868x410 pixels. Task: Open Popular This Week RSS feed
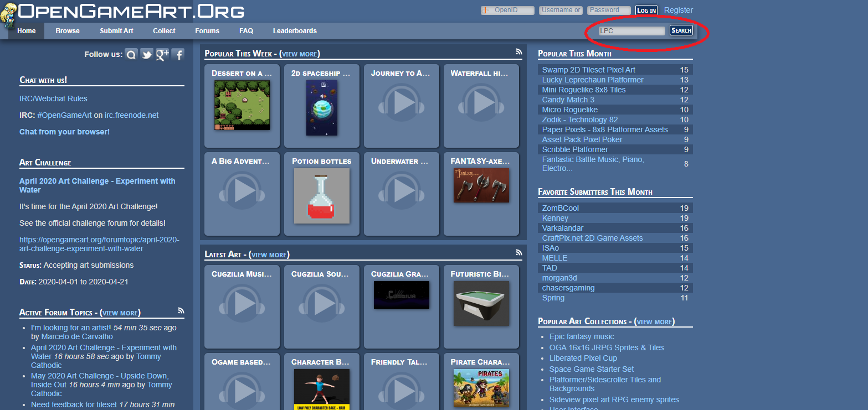tap(519, 51)
